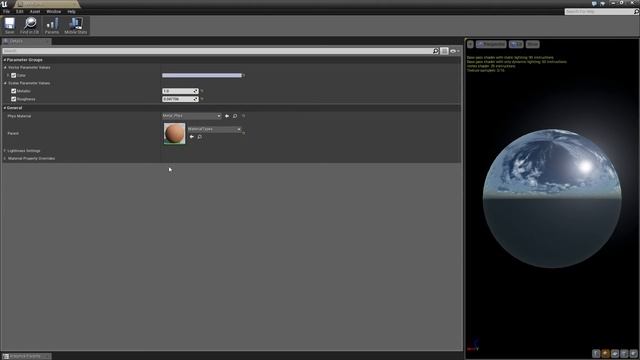Select the Details panel tab

(26, 41)
